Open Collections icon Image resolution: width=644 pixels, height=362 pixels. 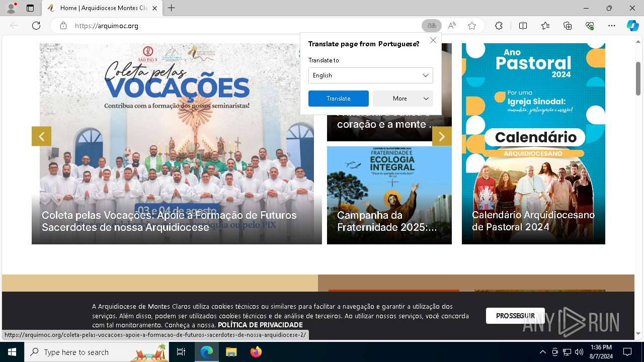pos(568,26)
